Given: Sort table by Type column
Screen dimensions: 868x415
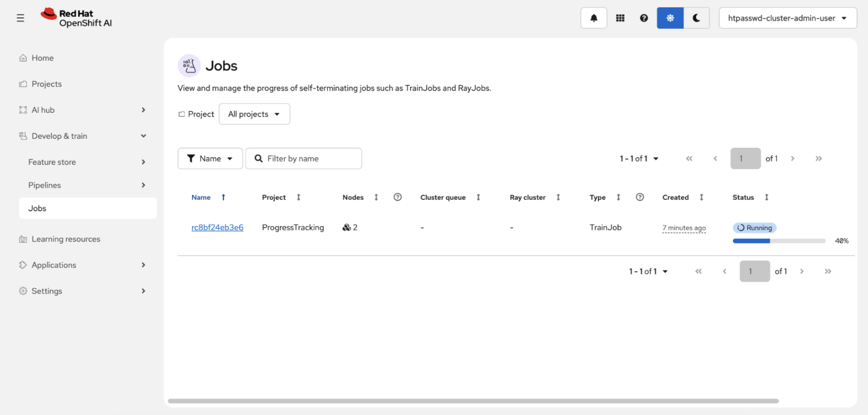Looking at the screenshot, I should tap(605, 197).
